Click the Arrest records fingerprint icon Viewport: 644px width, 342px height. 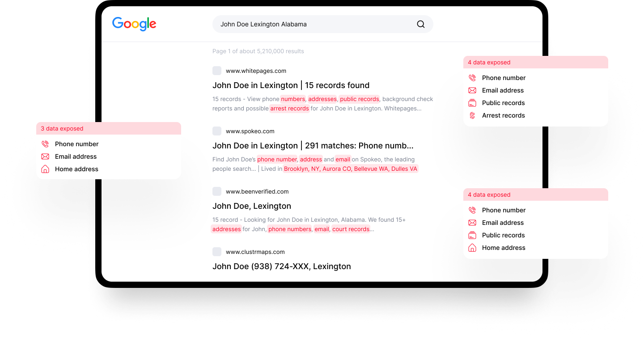coord(472,115)
